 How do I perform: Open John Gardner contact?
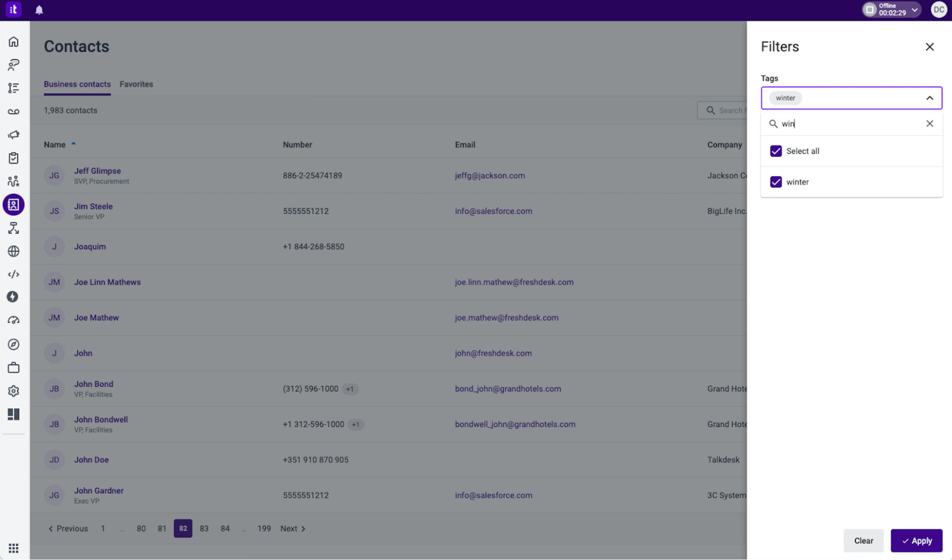point(99,490)
